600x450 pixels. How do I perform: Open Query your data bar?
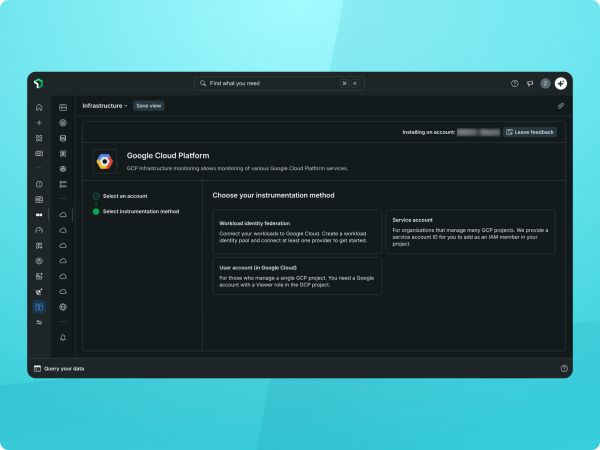[59, 368]
